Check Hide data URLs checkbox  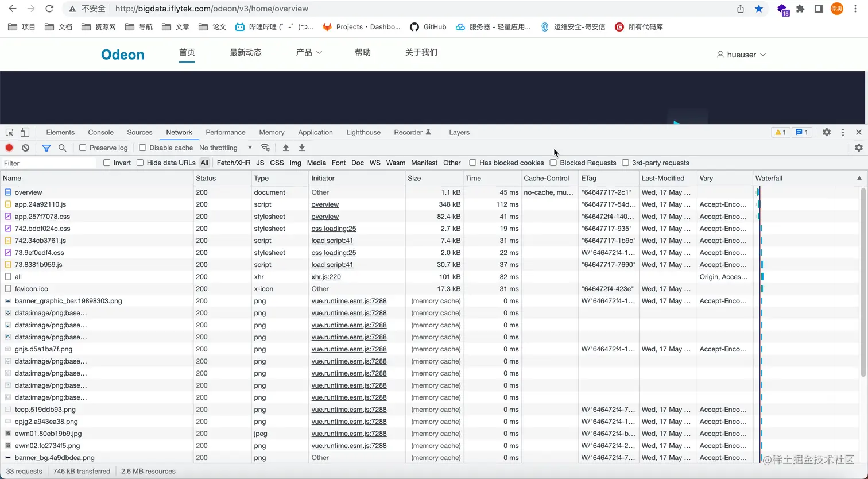pyautogui.click(x=140, y=163)
